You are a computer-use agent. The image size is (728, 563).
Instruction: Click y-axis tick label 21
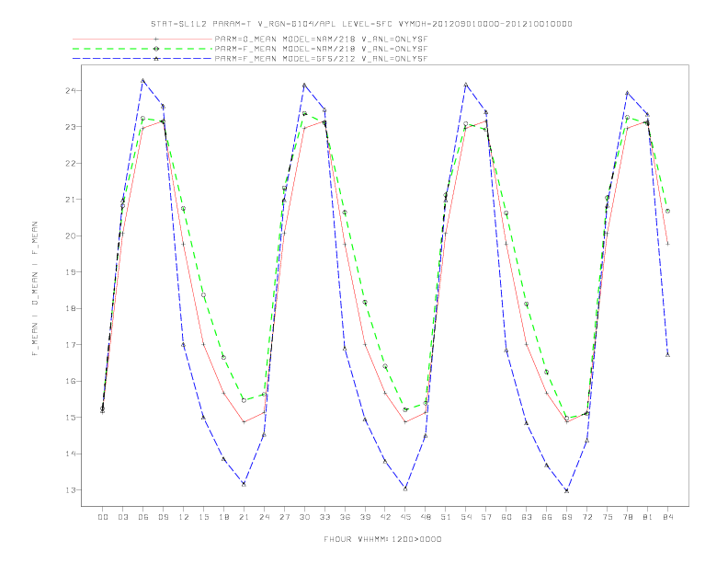coord(71,200)
